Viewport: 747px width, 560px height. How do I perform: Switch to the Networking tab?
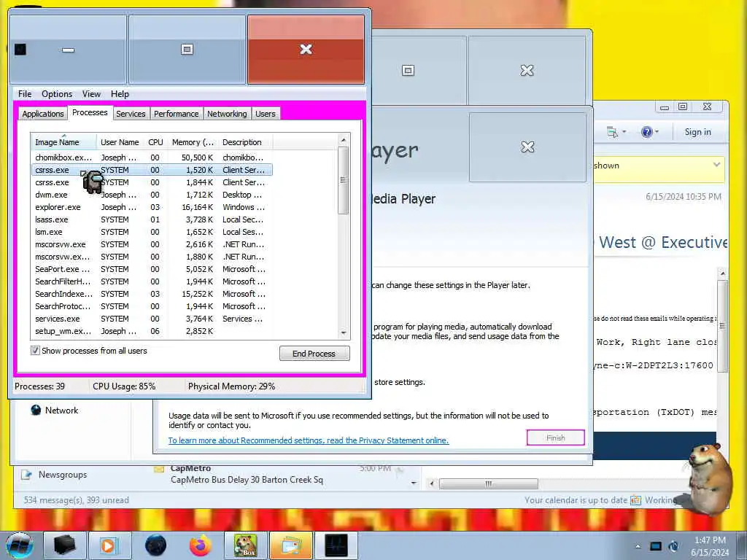227,113
